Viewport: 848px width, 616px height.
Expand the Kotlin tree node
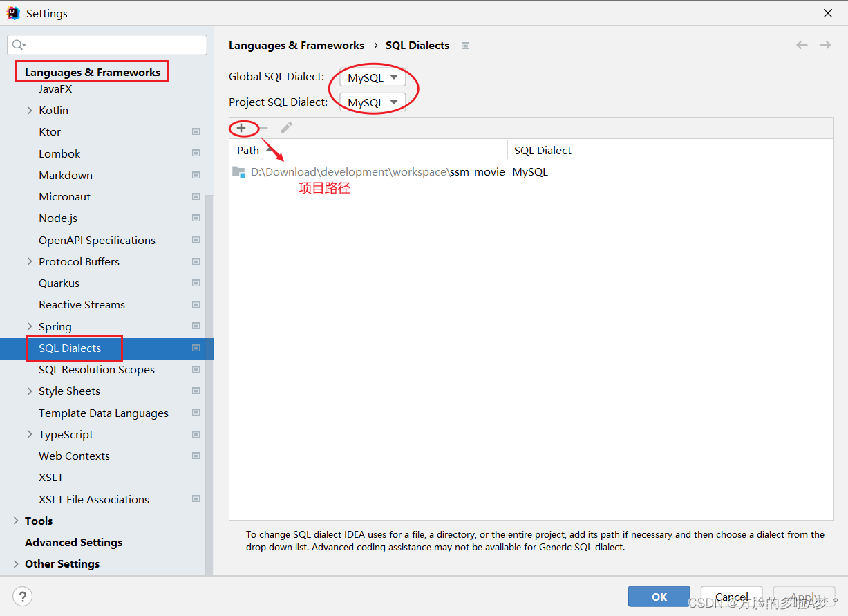[x=29, y=110]
